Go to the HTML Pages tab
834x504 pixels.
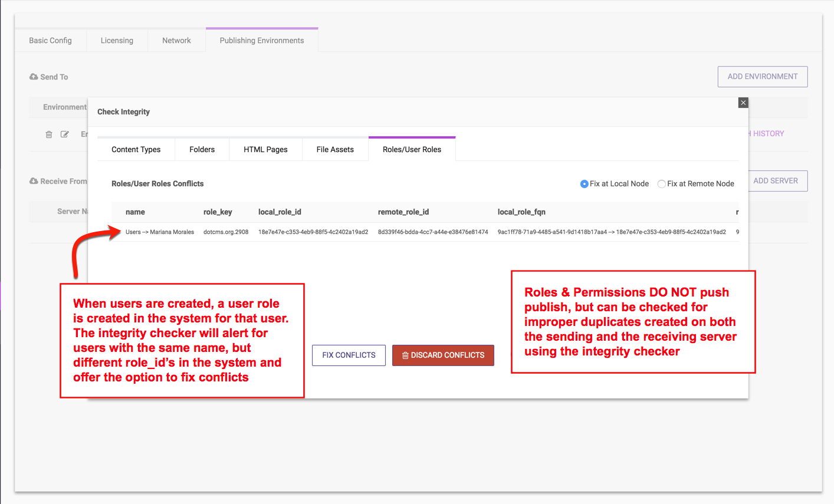(265, 150)
